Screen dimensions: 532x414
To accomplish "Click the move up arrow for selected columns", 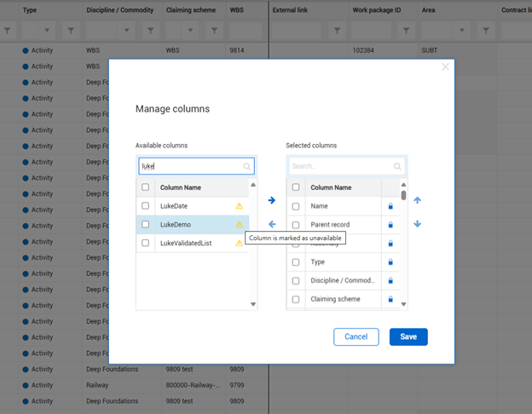I will click(417, 200).
